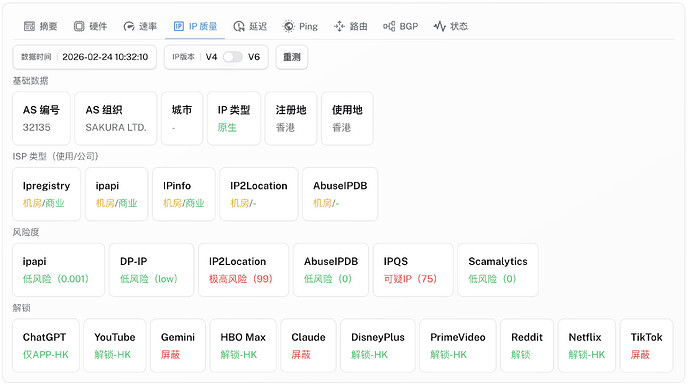Open the 摘要 summary tab icon
Screen dimensions: 690x387
click(29, 26)
